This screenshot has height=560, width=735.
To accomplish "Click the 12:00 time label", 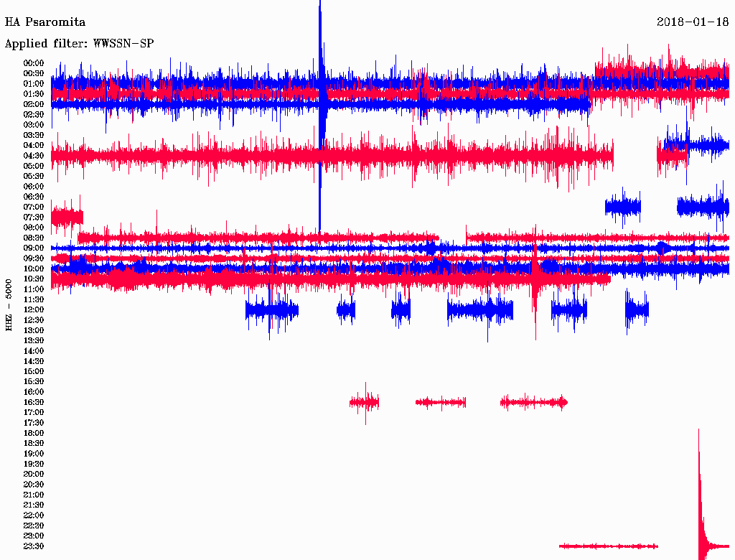I will [x=34, y=309].
